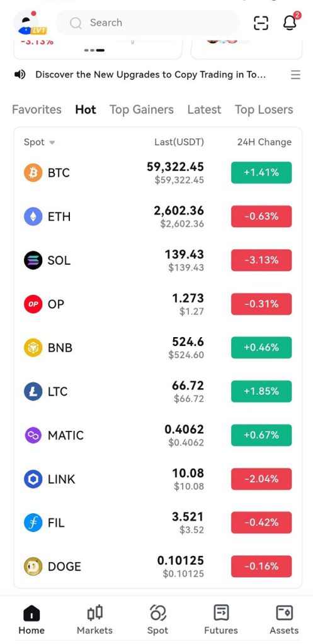Open notifications bell with badge
The width and height of the screenshot is (313, 644).
pos(291,22)
